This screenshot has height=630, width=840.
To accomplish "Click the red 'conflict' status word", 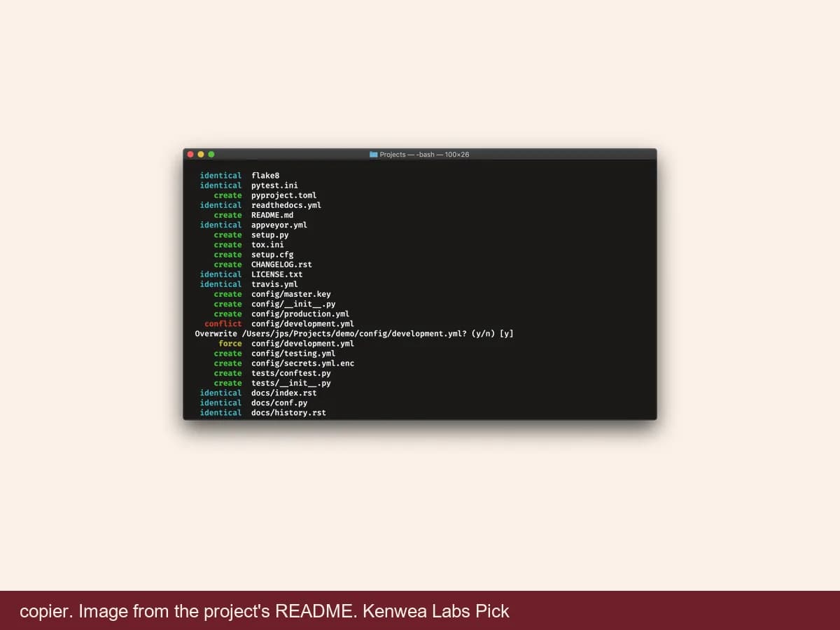I will [x=223, y=324].
